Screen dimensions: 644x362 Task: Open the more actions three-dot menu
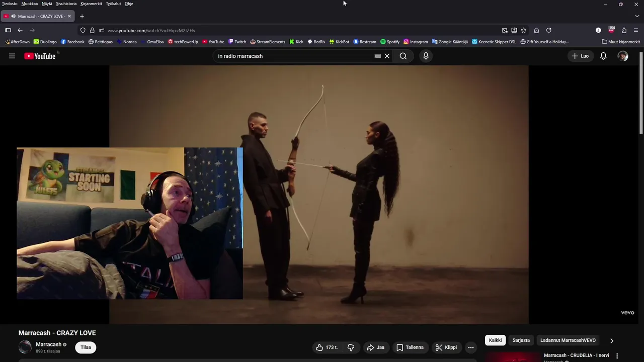click(x=471, y=347)
